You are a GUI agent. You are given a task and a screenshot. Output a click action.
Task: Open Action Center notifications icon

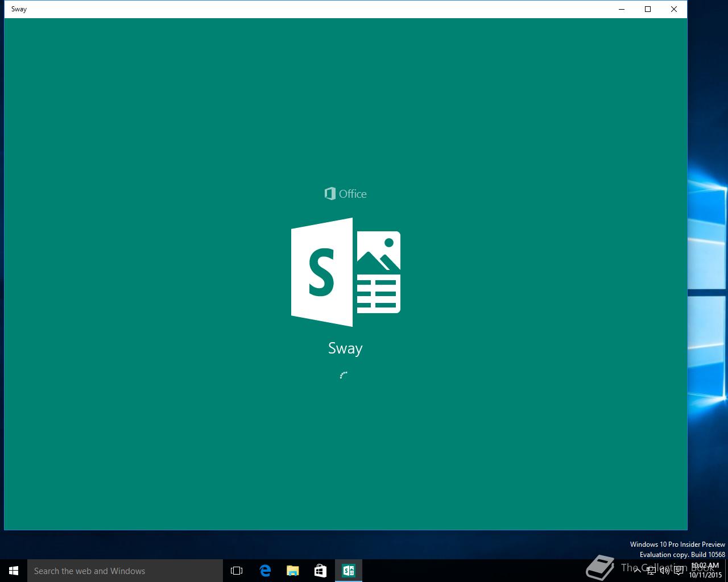pyautogui.click(x=679, y=571)
